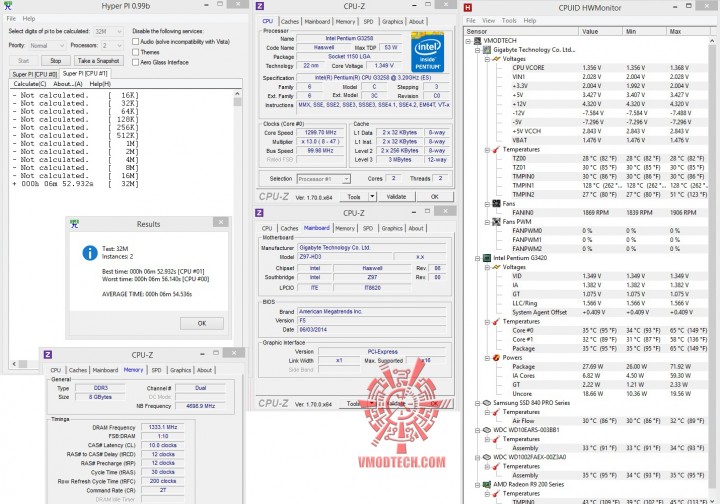
Task: Collapse the Fans PWM tree node
Action: (x=487, y=222)
